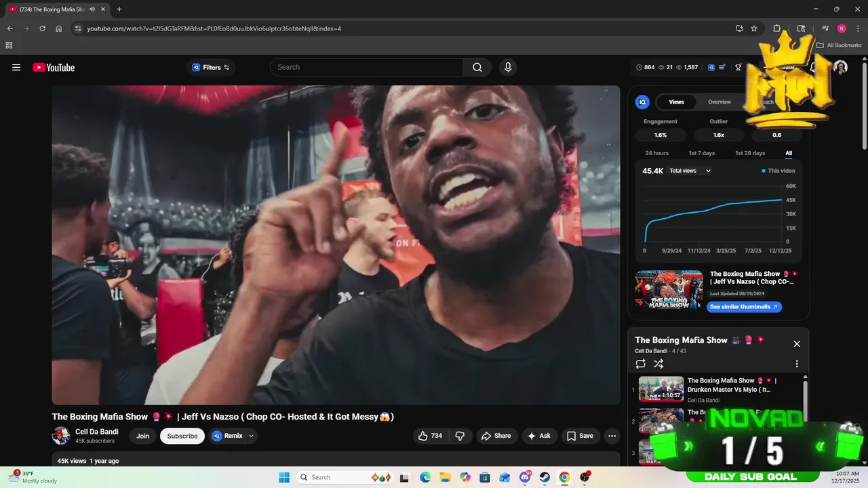Open Chrome three-dot menu
The width and height of the screenshot is (868, 488).
pyautogui.click(x=858, y=28)
